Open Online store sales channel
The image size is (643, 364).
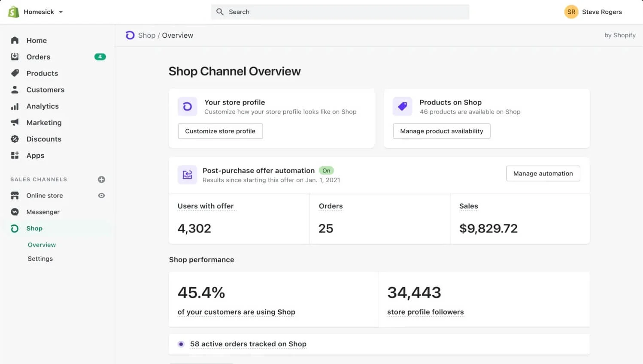pos(45,196)
